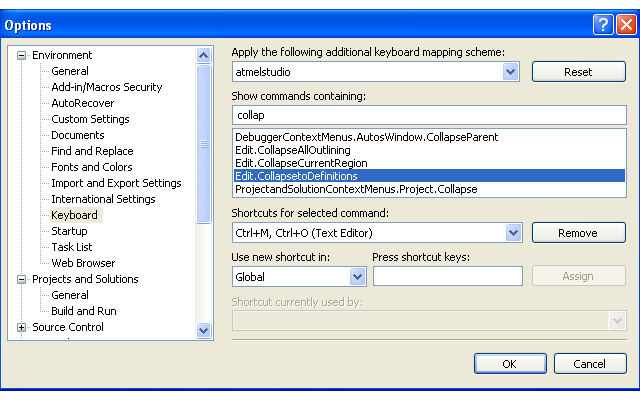Image resolution: width=640 pixels, height=400 pixels.
Task: Focus the Press shortcut keys field
Action: coord(447,276)
